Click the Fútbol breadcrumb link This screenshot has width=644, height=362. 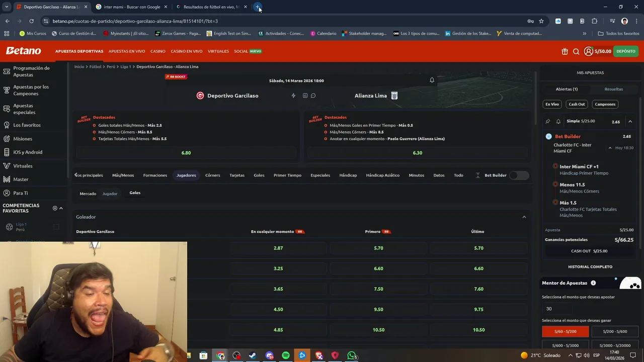point(95,66)
